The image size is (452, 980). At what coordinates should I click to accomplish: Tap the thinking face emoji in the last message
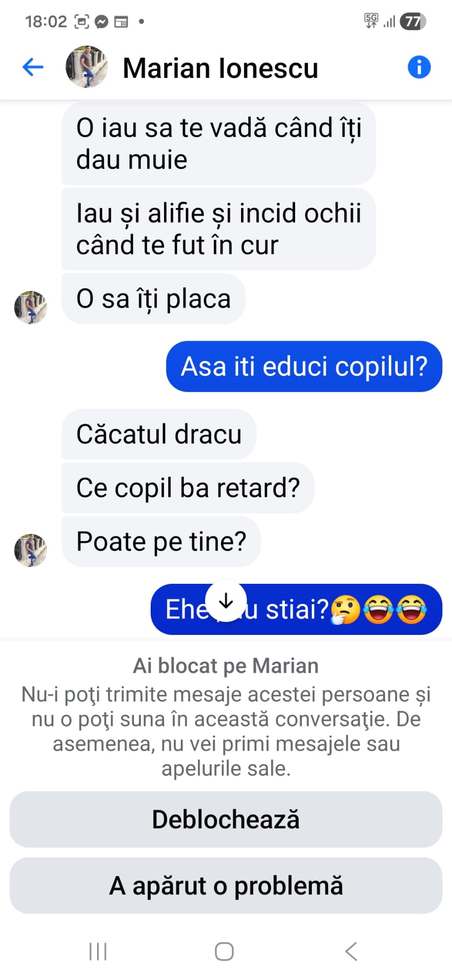(346, 610)
